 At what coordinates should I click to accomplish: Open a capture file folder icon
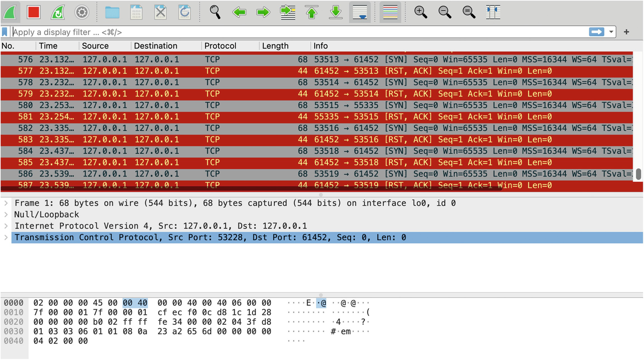click(112, 12)
